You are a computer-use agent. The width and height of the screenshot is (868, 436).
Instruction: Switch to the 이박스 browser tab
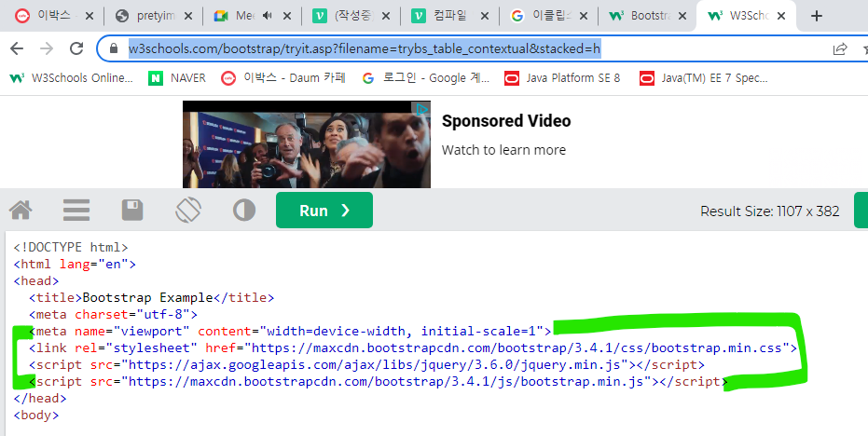click(54, 16)
